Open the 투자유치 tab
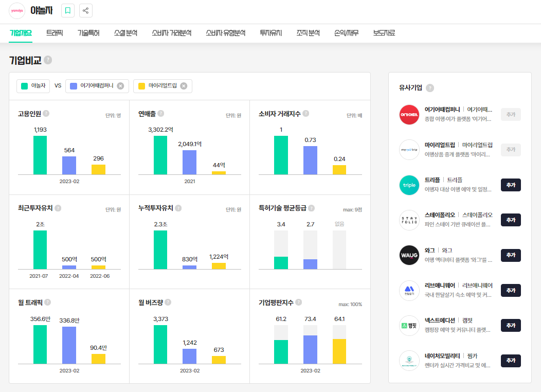 [x=271, y=33]
